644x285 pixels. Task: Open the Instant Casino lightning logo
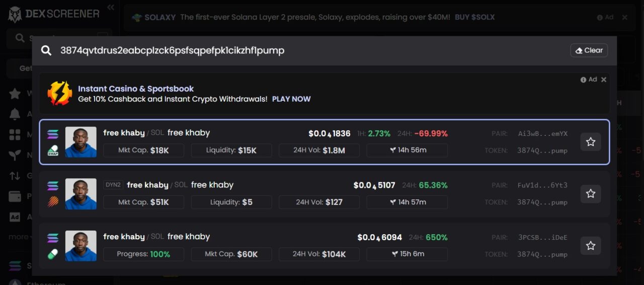[60, 93]
